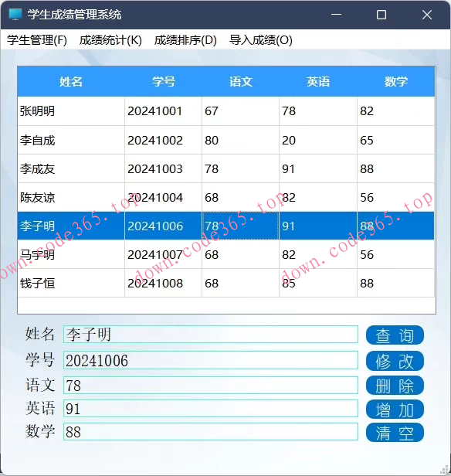This screenshot has width=451, height=476.
Task: Click 李自成's 语文 score 80
Action: coord(240,141)
